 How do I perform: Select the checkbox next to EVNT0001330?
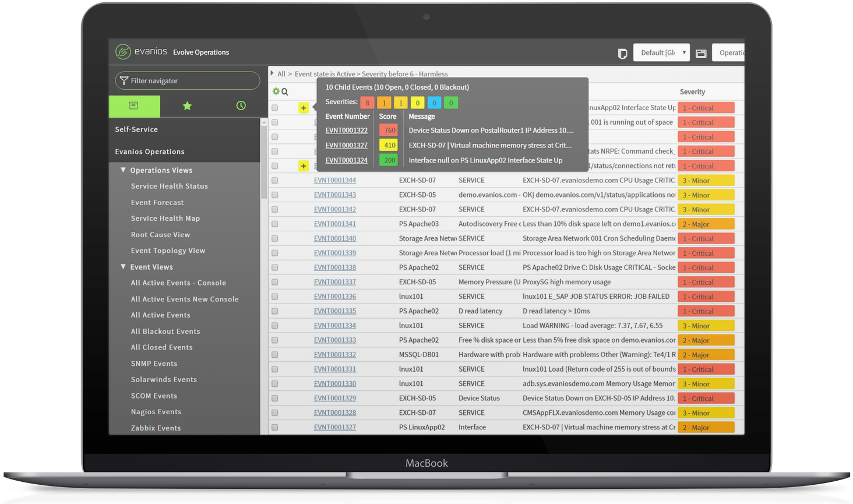point(274,383)
